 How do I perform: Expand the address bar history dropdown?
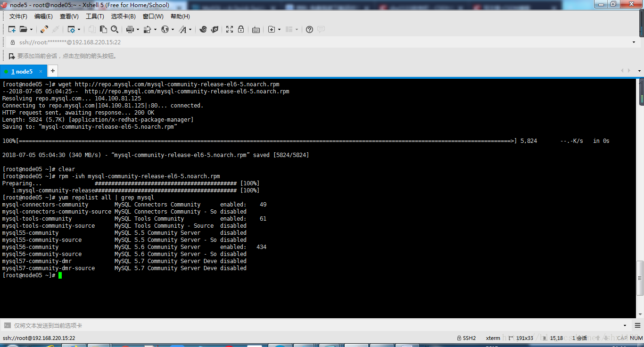point(634,42)
